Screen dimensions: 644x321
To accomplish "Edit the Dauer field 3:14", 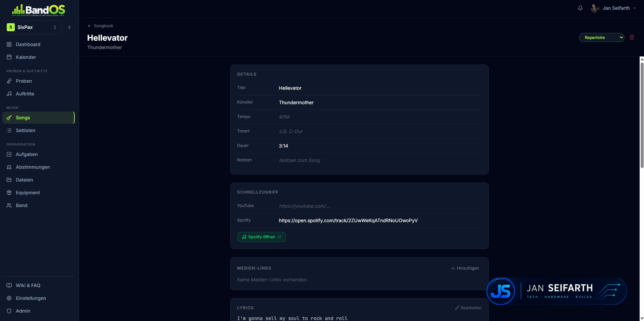I will click(380, 146).
